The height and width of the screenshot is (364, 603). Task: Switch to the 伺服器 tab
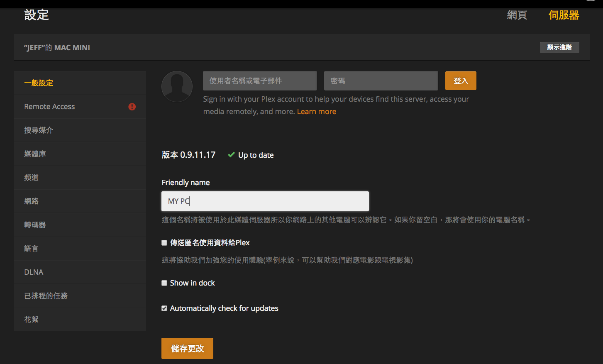pos(564,15)
